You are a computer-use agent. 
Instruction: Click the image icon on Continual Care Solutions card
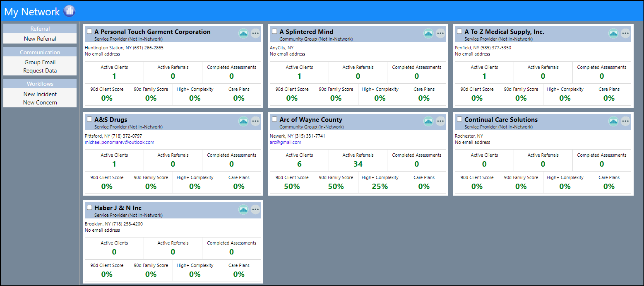613,121
